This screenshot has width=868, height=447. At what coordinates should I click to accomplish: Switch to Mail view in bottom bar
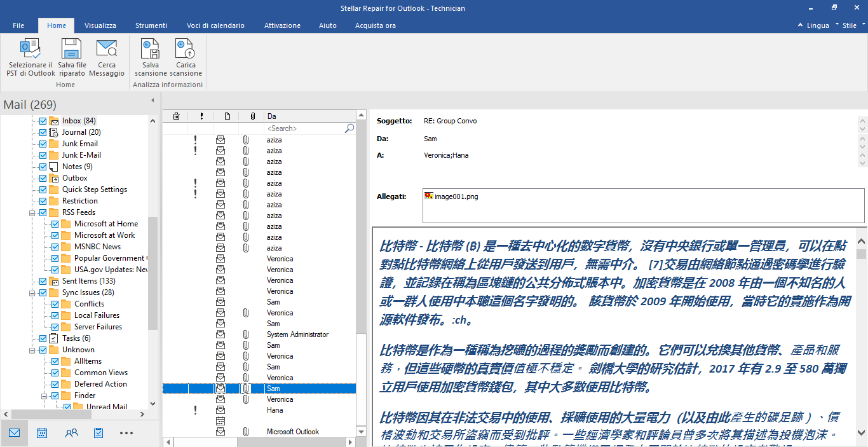coord(14,433)
